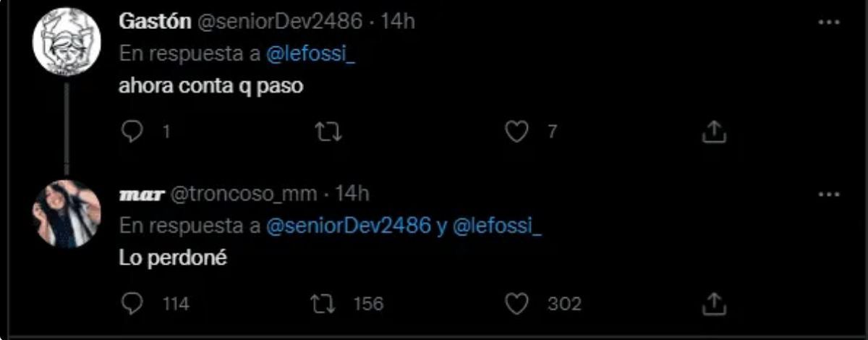
Task: Open the @seniorDev2486 handle in Gastón's header
Action: click(276, 22)
